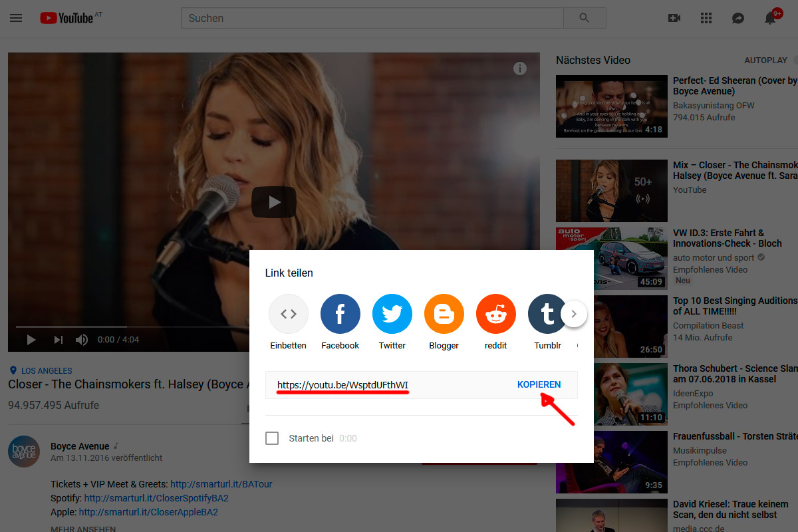Toggle AUTOPLAY label in sidebar
Image resolution: width=798 pixels, height=532 pixels.
pyautogui.click(x=765, y=60)
